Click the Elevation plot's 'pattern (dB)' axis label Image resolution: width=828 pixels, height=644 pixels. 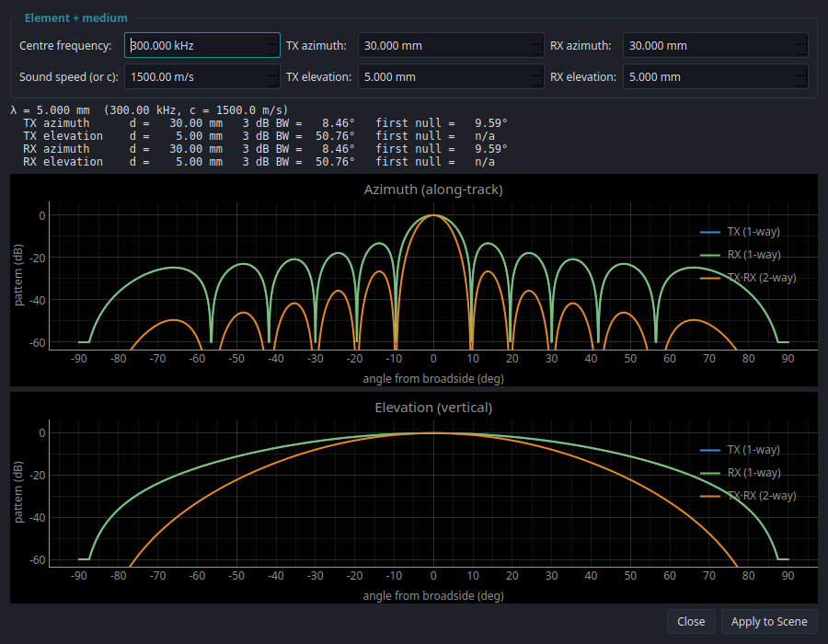pos(18,492)
